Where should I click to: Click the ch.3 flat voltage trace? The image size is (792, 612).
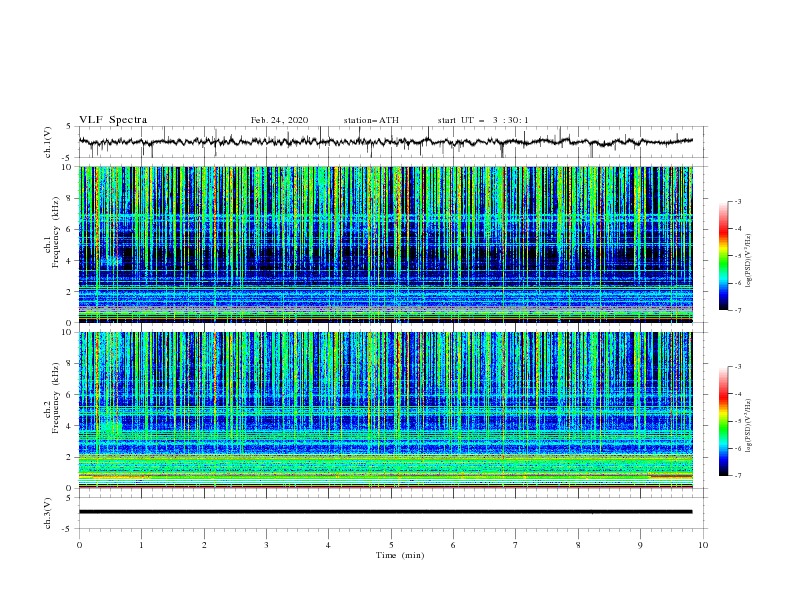[x=385, y=512]
